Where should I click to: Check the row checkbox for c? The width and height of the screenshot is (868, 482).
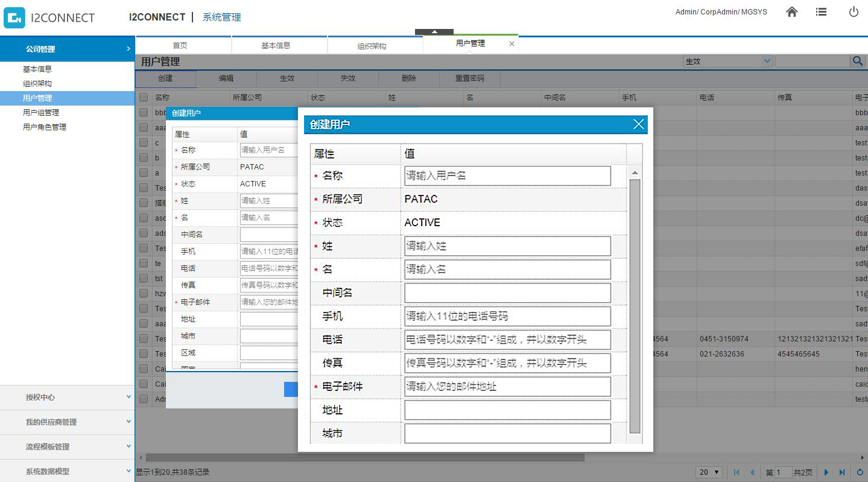[144, 142]
